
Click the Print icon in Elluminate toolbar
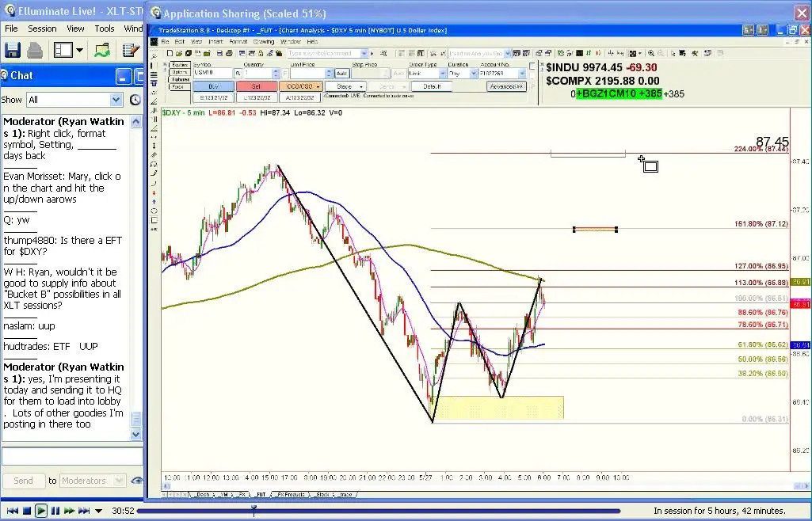pos(35,50)
